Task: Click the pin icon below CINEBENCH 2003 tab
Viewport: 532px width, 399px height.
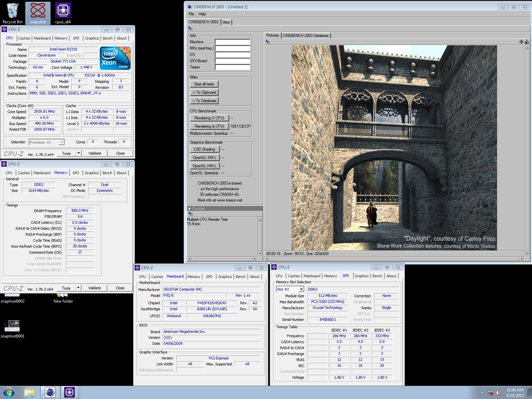Action: (x=190, y=29)
